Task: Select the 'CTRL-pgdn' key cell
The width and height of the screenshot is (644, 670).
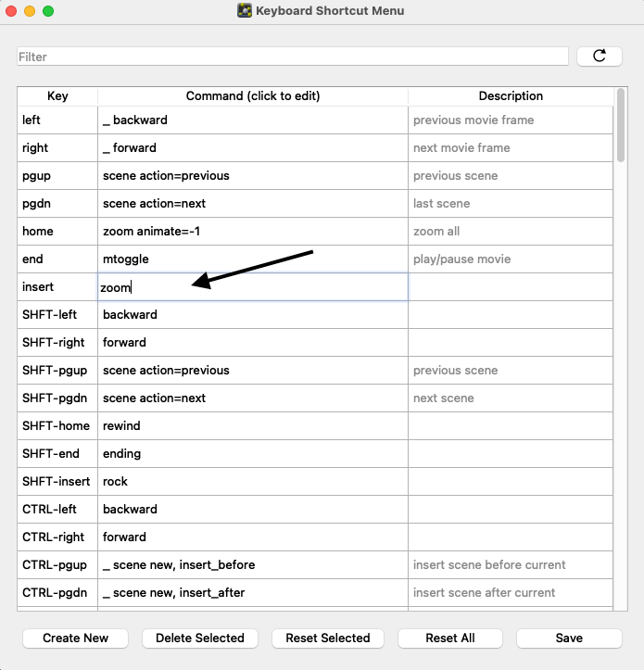Action: (x=57, y=592)
